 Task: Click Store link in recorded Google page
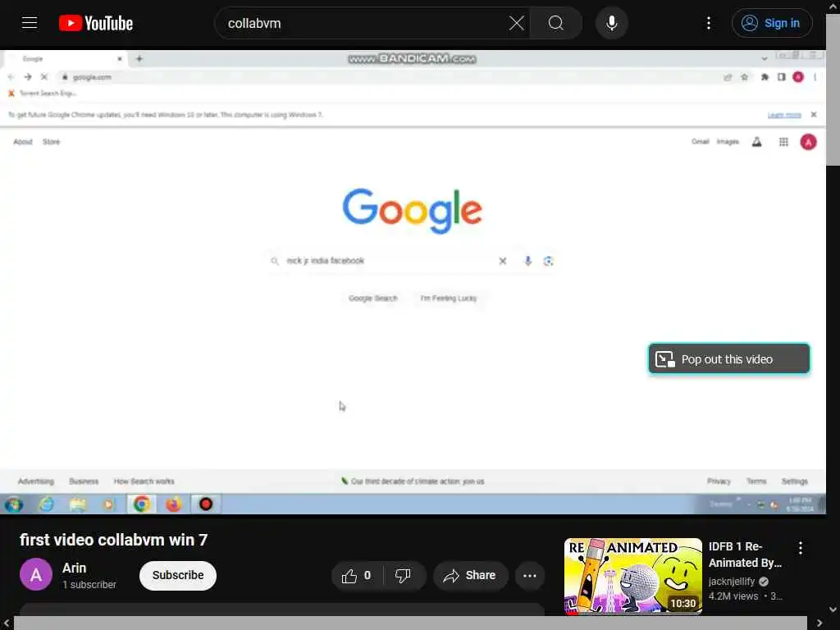[x=52, y=142]
